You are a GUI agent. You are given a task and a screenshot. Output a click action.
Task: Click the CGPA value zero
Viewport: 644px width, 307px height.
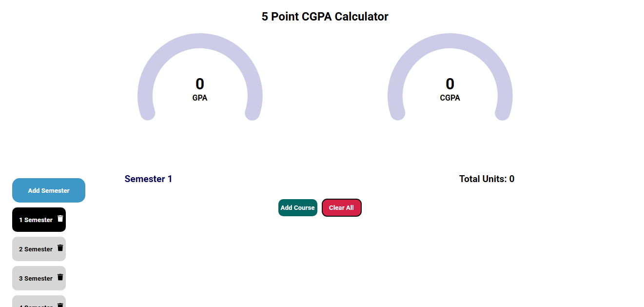pos(450,84)
